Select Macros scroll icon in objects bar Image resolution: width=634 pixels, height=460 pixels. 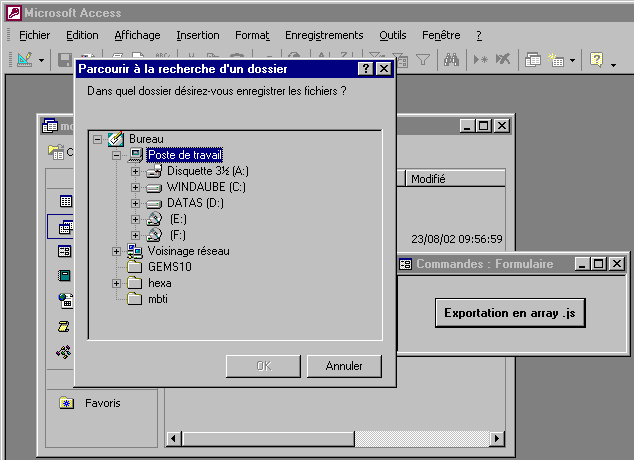pyautogui.click(x=64, y=326)
